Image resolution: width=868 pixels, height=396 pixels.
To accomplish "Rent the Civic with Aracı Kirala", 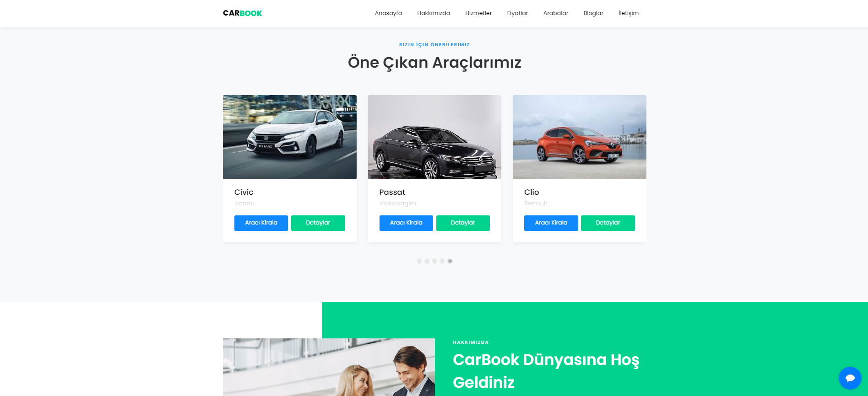I will (261, 223).
